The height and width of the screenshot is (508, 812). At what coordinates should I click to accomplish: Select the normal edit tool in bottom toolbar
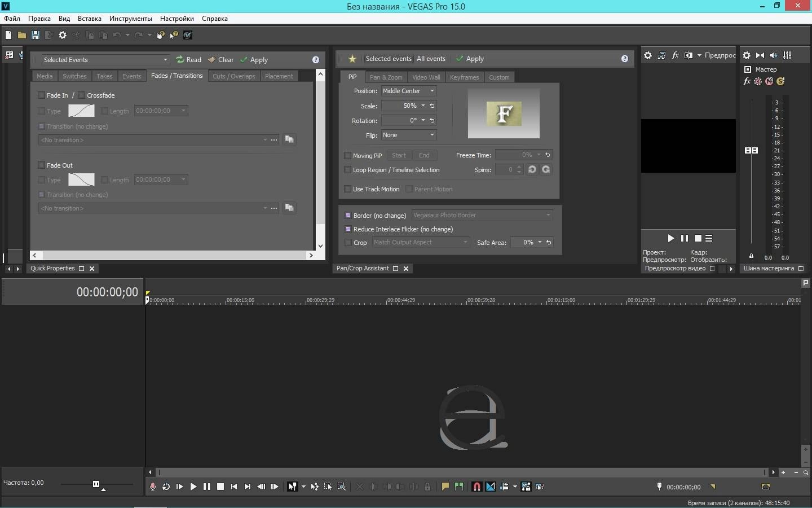pyautogui.click(x=292, y=487)
